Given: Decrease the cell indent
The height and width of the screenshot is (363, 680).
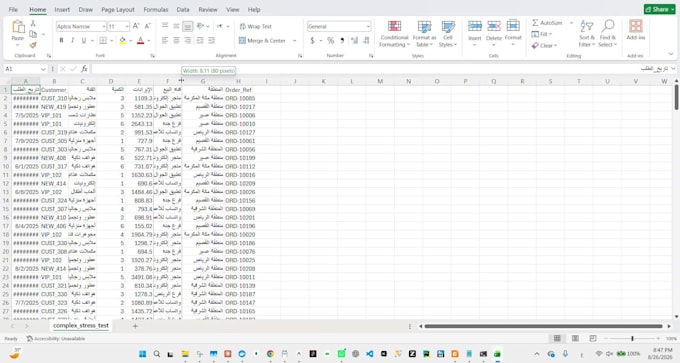Looking at the screenshot, I should (200, 40).
